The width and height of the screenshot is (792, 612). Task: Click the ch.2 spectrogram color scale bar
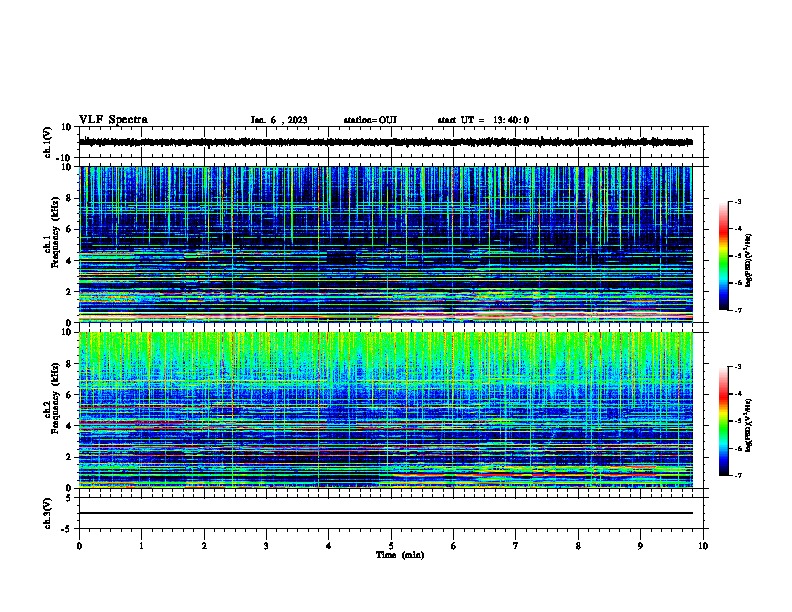point(724,421)
